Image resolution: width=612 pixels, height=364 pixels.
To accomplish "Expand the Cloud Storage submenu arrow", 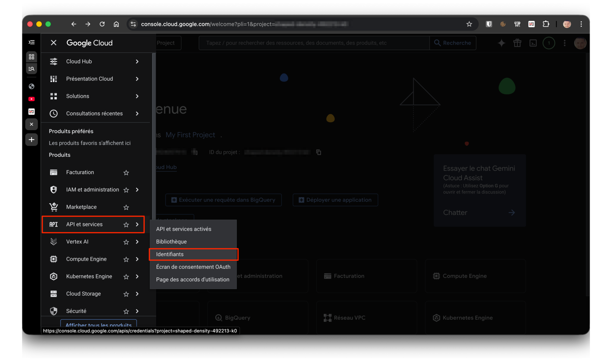I will pos(137,294).
